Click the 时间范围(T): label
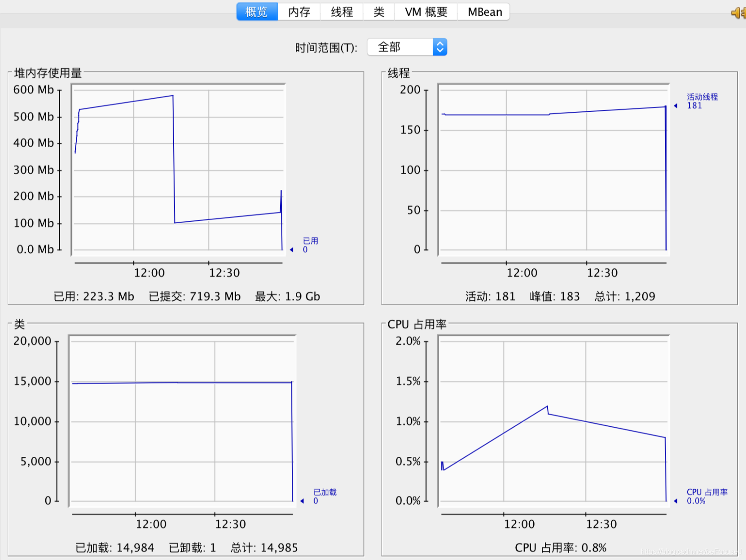 coord(326,48)
